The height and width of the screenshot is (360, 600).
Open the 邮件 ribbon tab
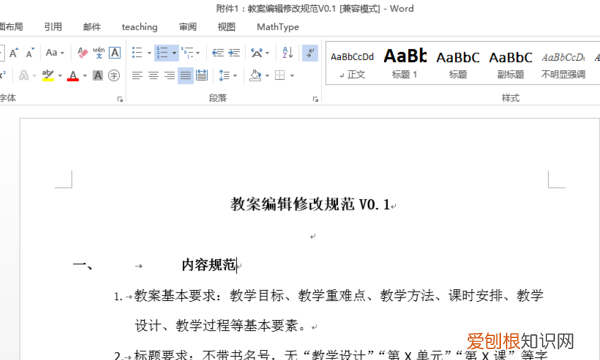coord(92,27)
